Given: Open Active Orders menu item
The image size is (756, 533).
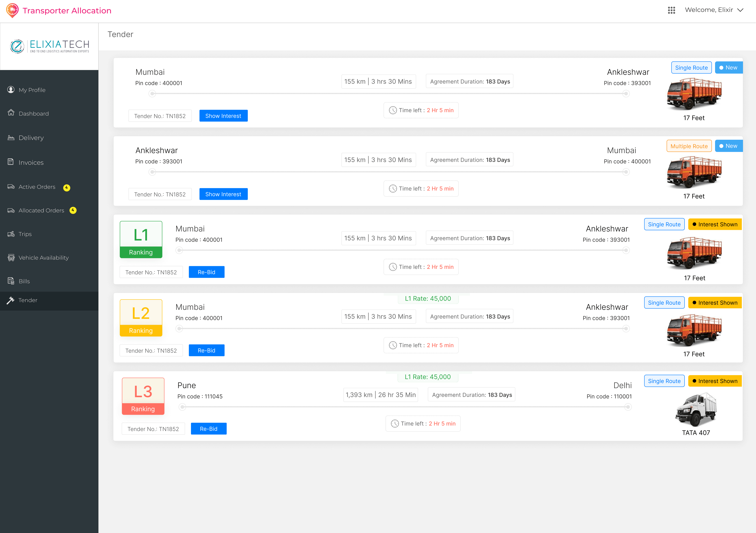Looking at the screenshot, I should point(37,187).
